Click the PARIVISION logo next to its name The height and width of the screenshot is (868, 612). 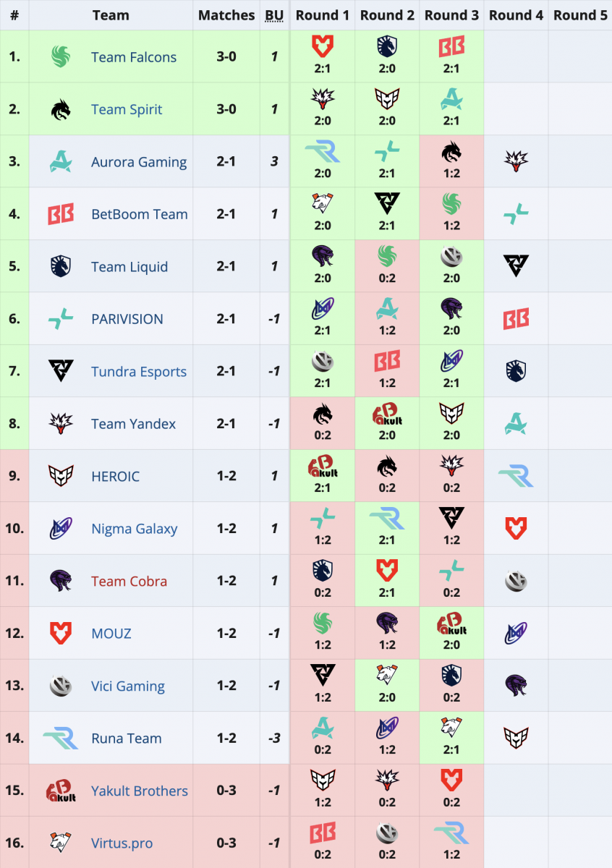tap(61, 319)
